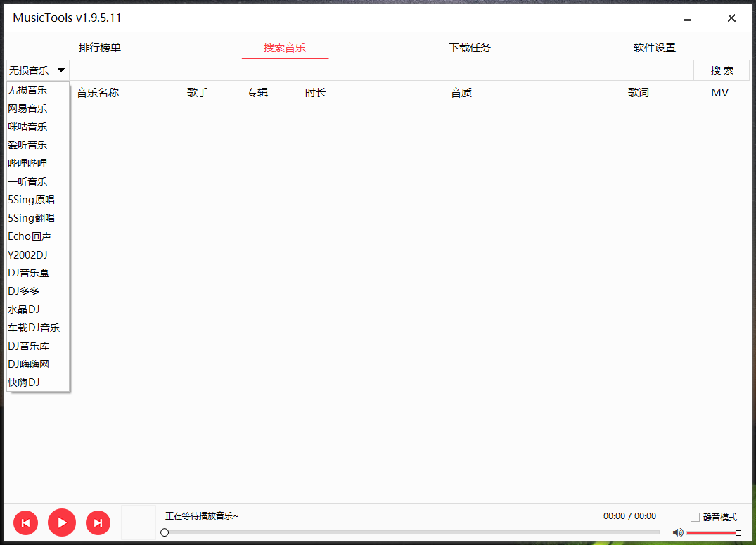Image resolution: width=756 pixels, height=545 pixels.
Task: Choose DJ音乐库 from the list
Action: [x=38, y=346]
